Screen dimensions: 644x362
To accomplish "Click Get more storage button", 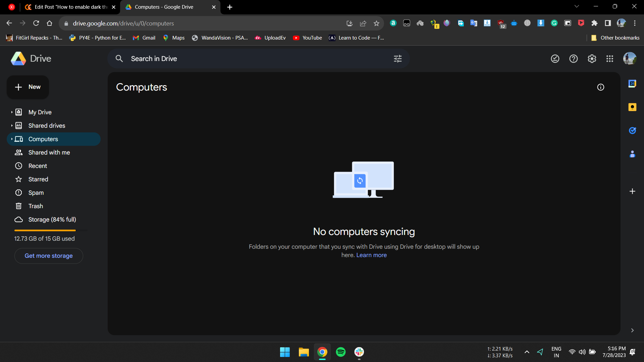I will point(49,256).
